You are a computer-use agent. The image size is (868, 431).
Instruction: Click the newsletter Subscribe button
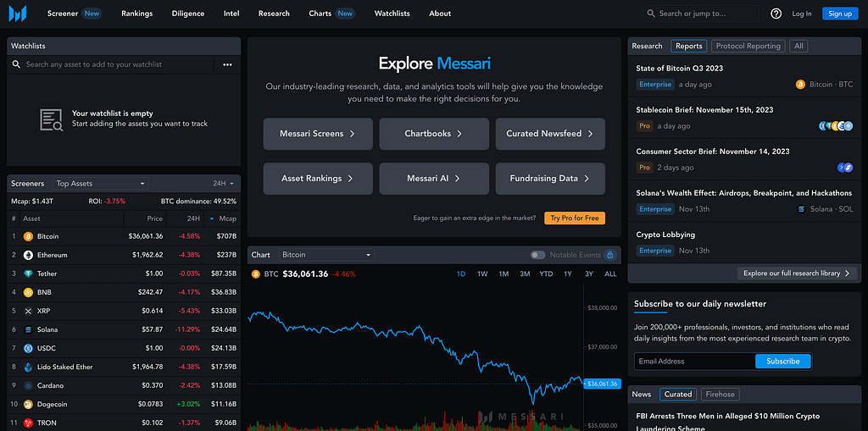[x=782, y=362]
